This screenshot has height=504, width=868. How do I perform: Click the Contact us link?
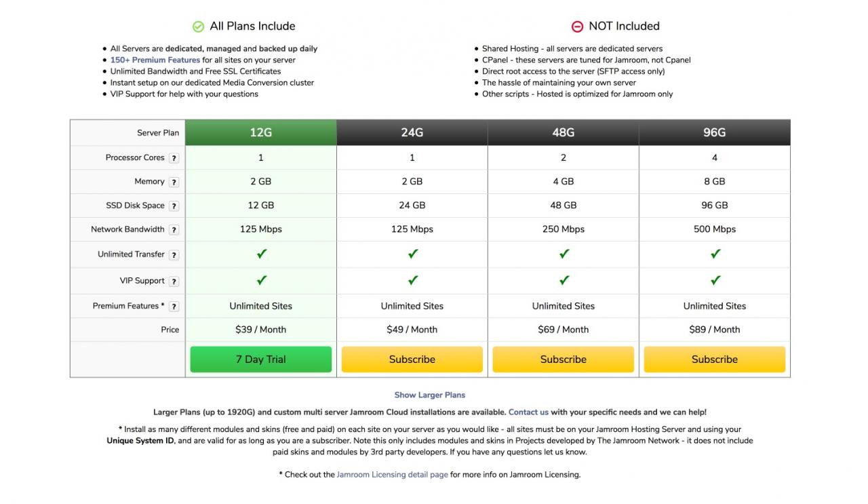528,412
